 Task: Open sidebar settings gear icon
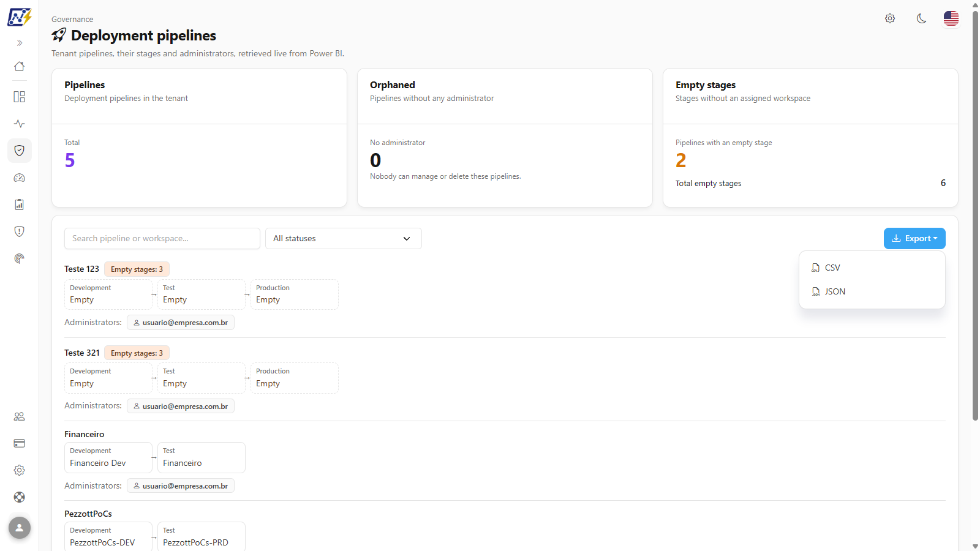20,470
